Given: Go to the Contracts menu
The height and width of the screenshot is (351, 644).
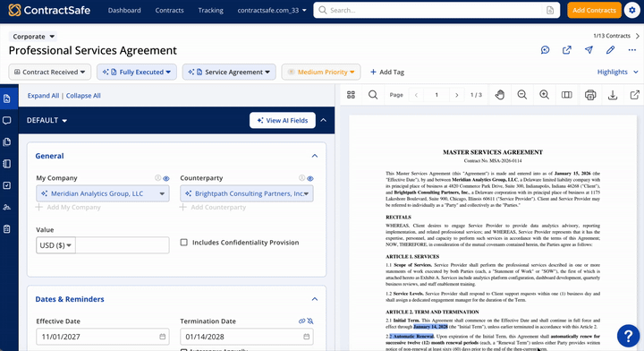Looking at the screenshot, I should tap(169, 10).
